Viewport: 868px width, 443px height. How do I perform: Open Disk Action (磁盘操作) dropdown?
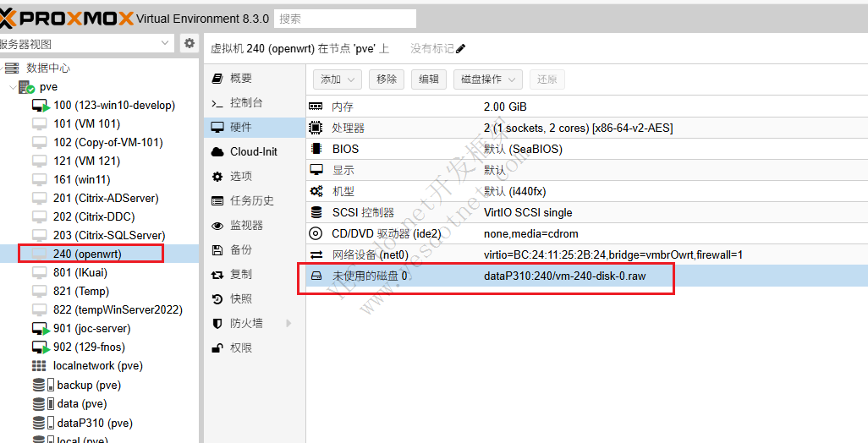point(487,79)
